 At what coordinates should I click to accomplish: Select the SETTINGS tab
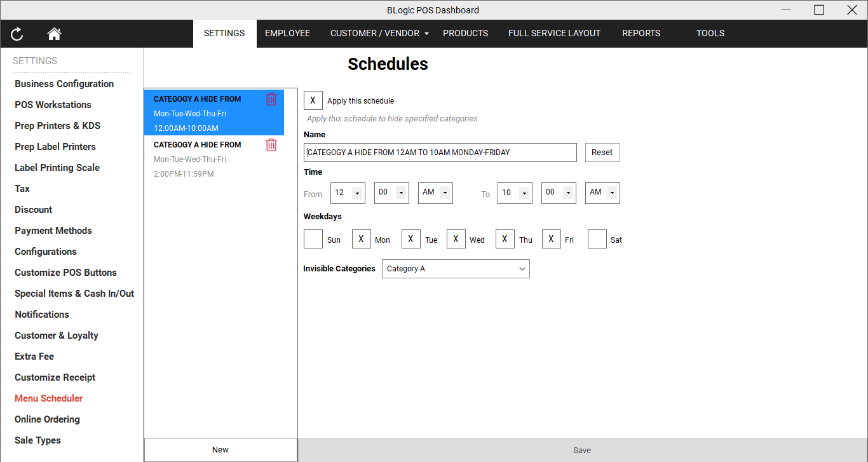224,34
